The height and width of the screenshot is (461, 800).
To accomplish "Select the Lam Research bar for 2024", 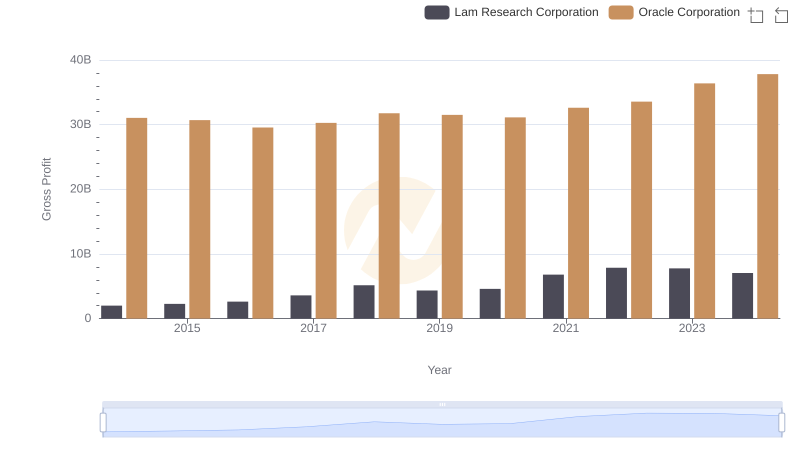I will 742,295.
